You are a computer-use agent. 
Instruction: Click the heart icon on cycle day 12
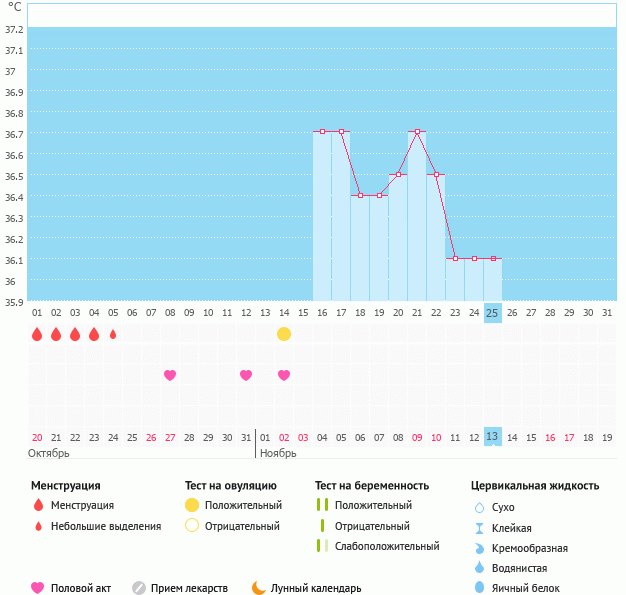246,375
